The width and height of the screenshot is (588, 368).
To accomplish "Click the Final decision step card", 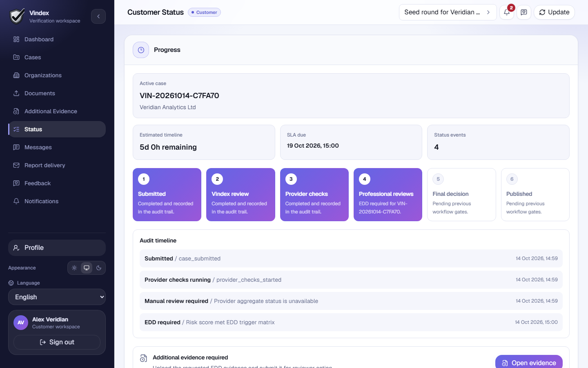I will 461,195.
